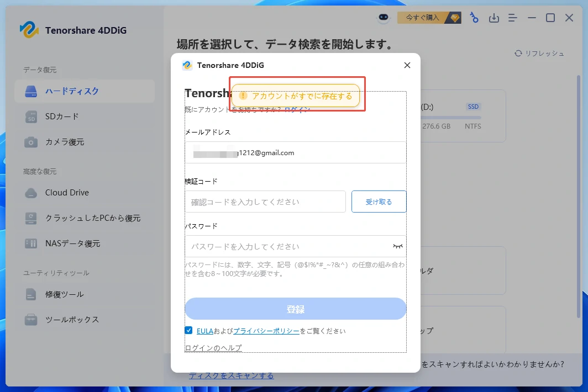The height and width of the screenshot is (392, 588).
Task: Click the repair tool document icon
Action: click(31, 294)
